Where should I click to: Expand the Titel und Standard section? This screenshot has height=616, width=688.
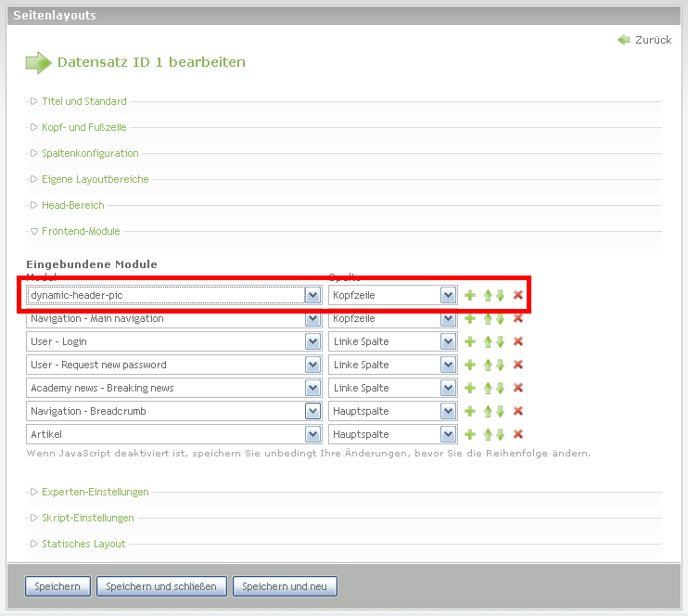click(x=83, y=101)
